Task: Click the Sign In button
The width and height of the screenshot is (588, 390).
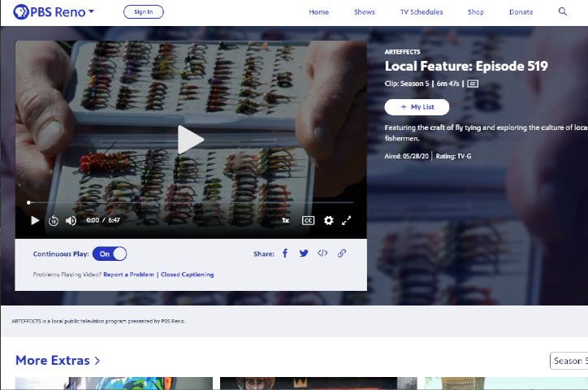Action: pyautogui.click(x=144, y=12)
